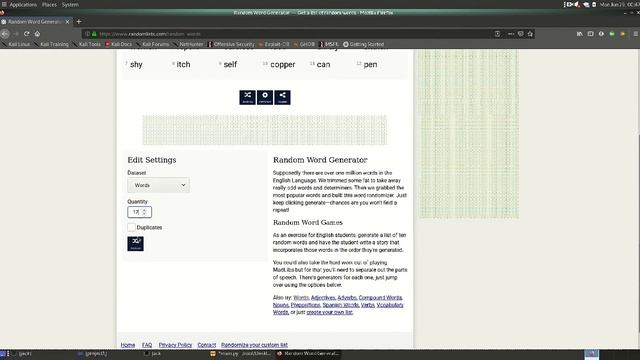Follow the Prepositions link
This screenshot has height=360, width=640.
(x=306, y=305)
